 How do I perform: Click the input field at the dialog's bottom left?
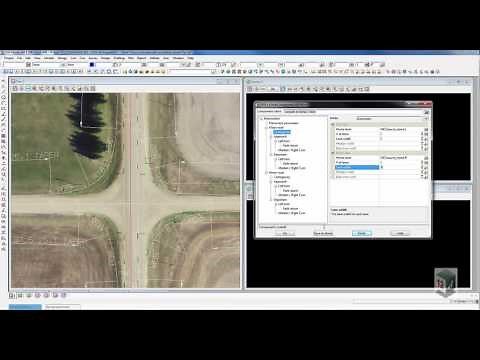[x=292, y=227]
